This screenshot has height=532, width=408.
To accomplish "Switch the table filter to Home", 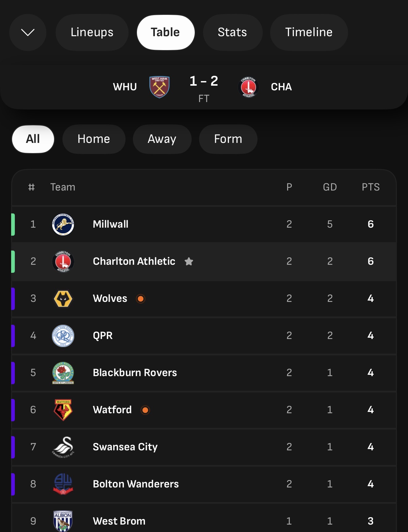I will 94,139.
